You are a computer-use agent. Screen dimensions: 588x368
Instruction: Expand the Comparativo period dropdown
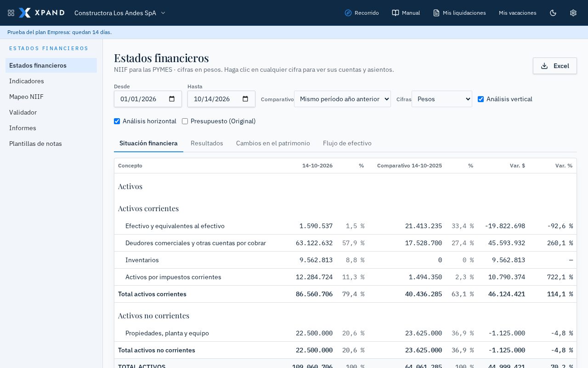point(342,99)
